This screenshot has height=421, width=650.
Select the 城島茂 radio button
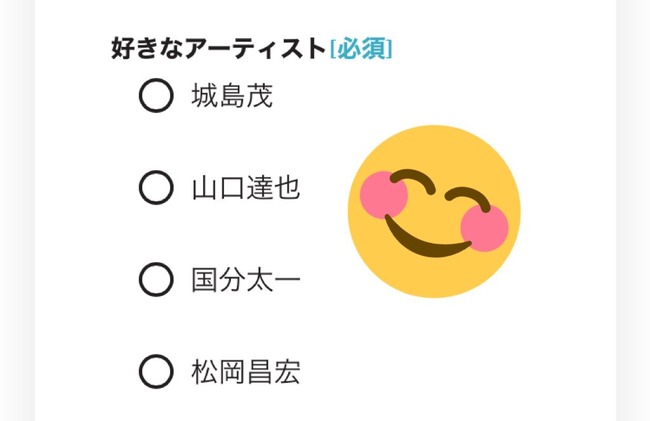pyautogui.click(x=155, y=96)
